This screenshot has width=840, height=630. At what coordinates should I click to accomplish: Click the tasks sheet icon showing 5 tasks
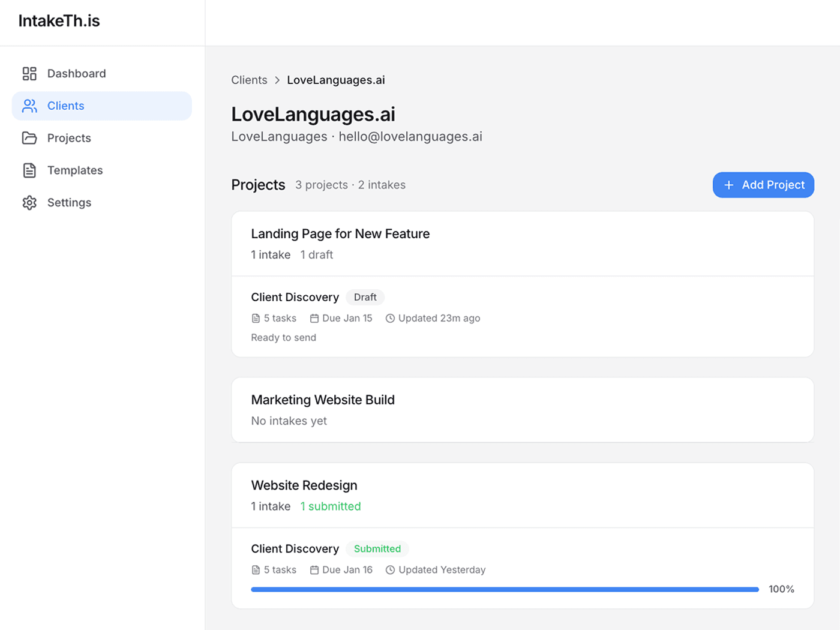(256, 318)
